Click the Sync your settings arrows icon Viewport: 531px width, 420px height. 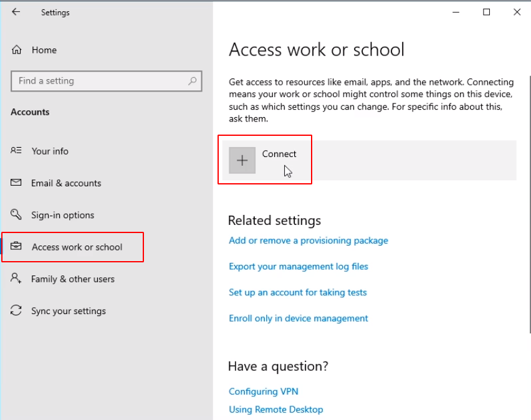click(16, 310)
